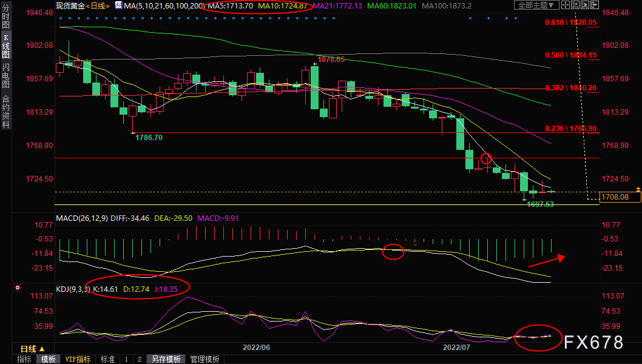Expand the 日线 period selector arrow
The image size is (642, 364).
pos(42,349)
